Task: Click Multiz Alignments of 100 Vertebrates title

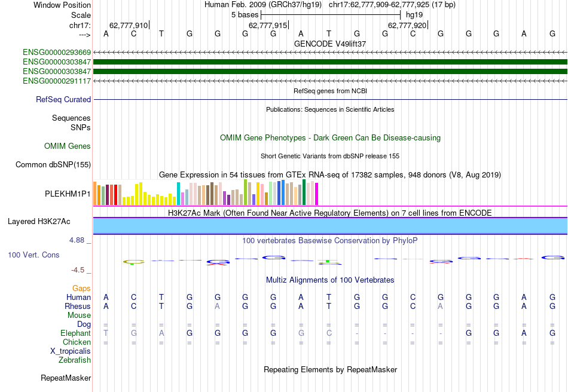Action: pyautogui.click(x=330, y=280)
